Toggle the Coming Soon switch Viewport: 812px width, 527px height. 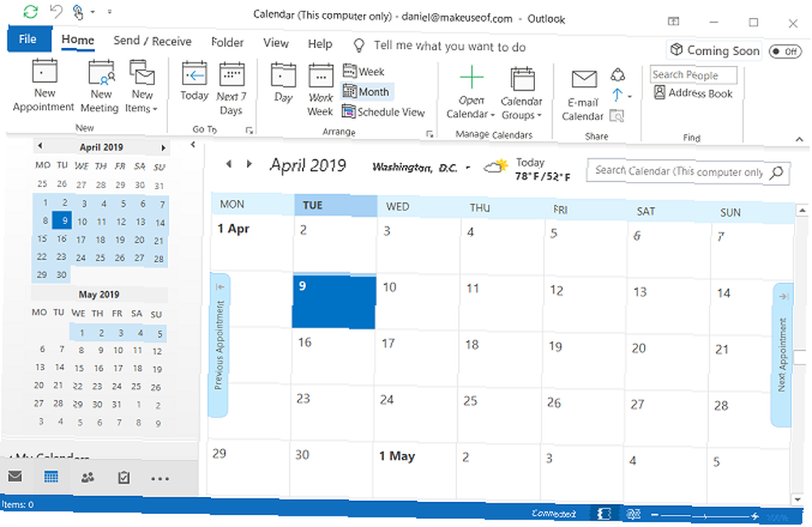[x=785, y=51]
